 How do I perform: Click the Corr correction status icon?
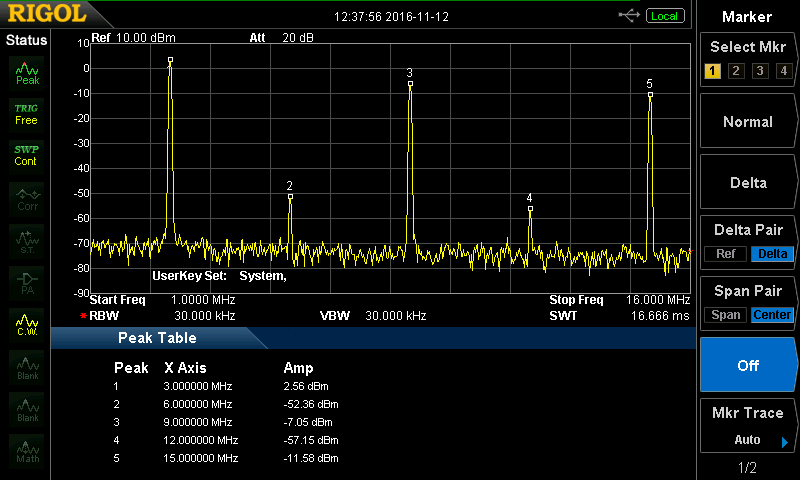point(27,198)
